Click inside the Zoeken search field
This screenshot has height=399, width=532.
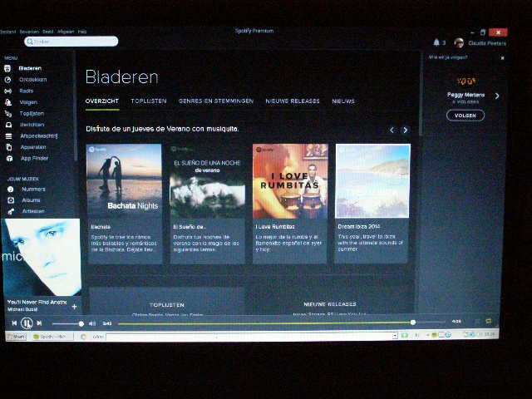coord(71,42)
